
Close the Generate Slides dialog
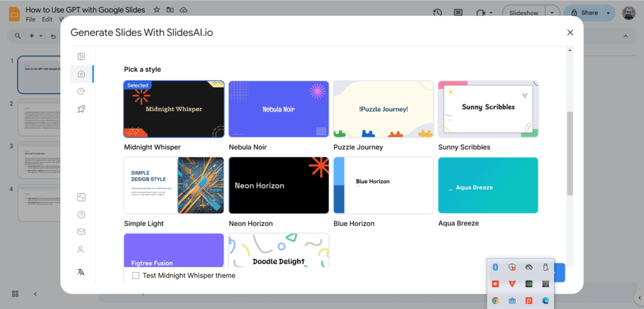(570, 33)
